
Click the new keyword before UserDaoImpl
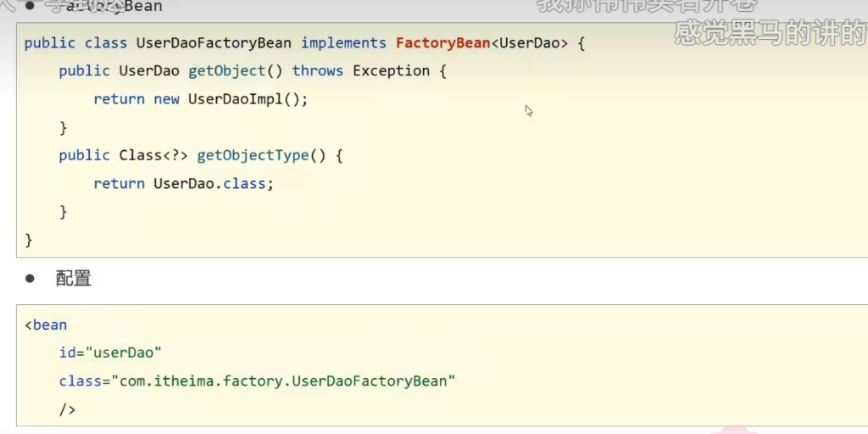coord(166,99)
